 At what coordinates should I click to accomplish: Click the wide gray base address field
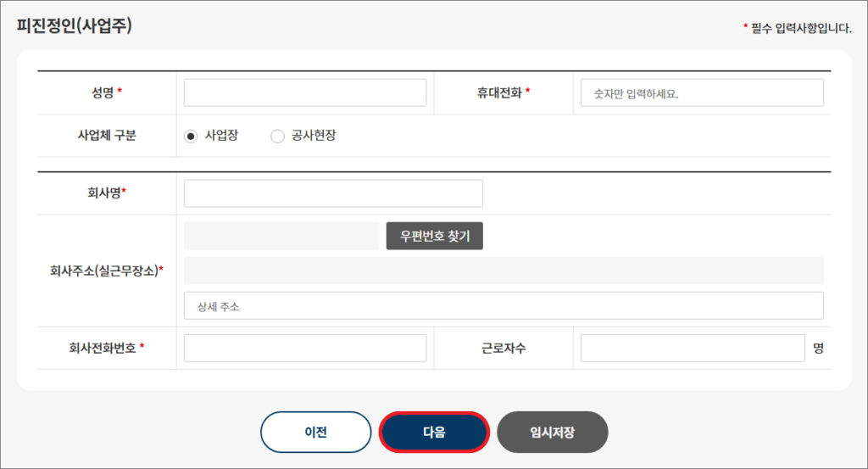[504, 271]
